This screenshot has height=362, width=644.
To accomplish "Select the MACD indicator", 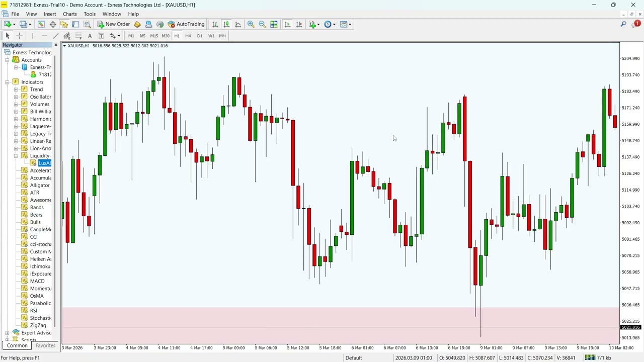I will click(37, 281).
